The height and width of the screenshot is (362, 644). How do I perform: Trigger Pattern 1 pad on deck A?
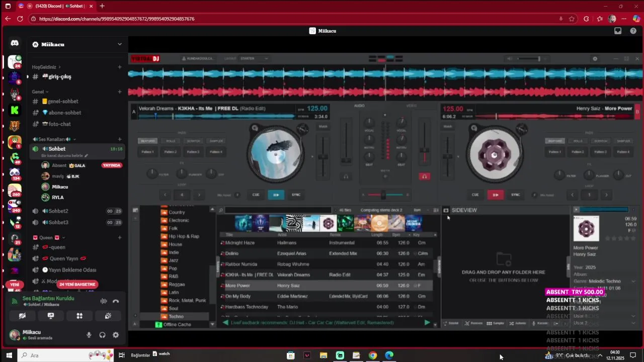(x=148, y=151)
